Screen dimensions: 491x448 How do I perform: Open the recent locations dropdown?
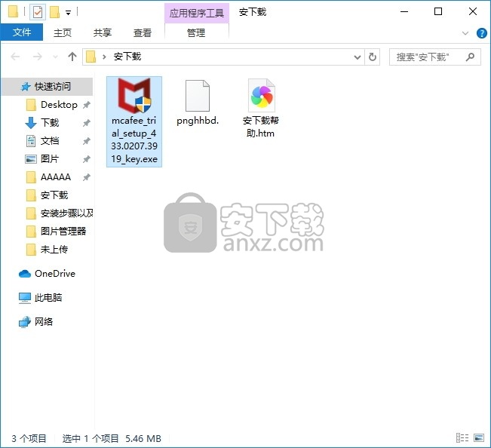(x=55, y=57)
